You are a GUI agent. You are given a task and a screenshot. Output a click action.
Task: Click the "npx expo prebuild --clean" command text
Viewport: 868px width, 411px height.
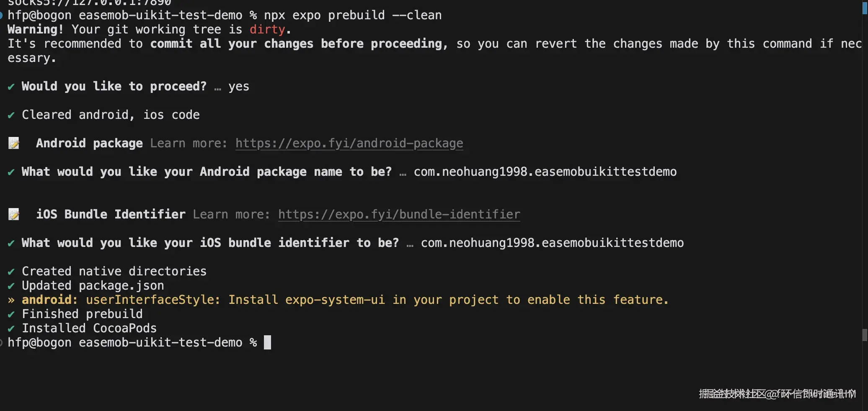pos(352,15)
